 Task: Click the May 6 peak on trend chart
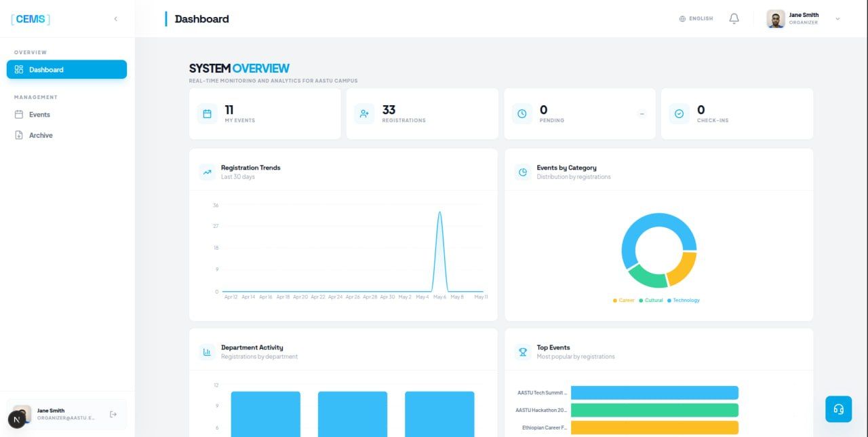440,212
